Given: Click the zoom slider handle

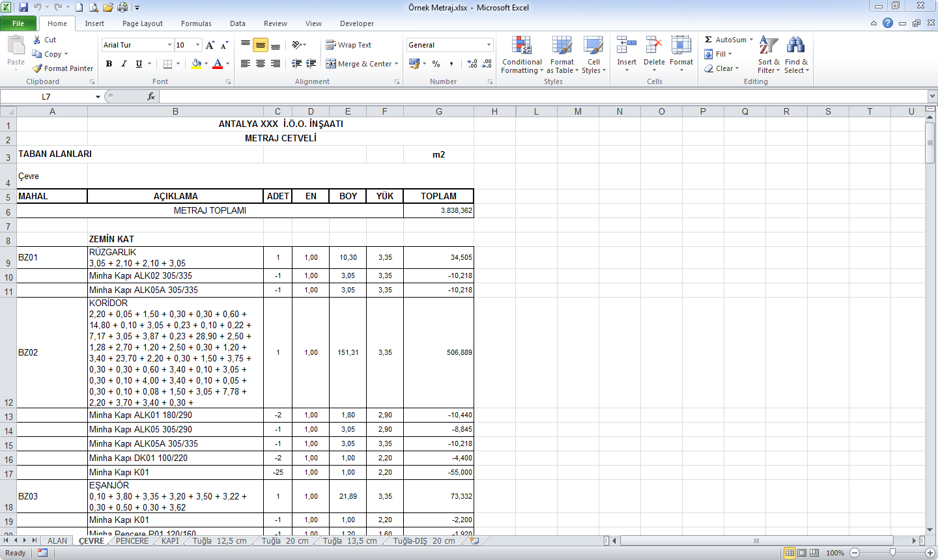Looking at the screenshot, I should pos(892,553).
